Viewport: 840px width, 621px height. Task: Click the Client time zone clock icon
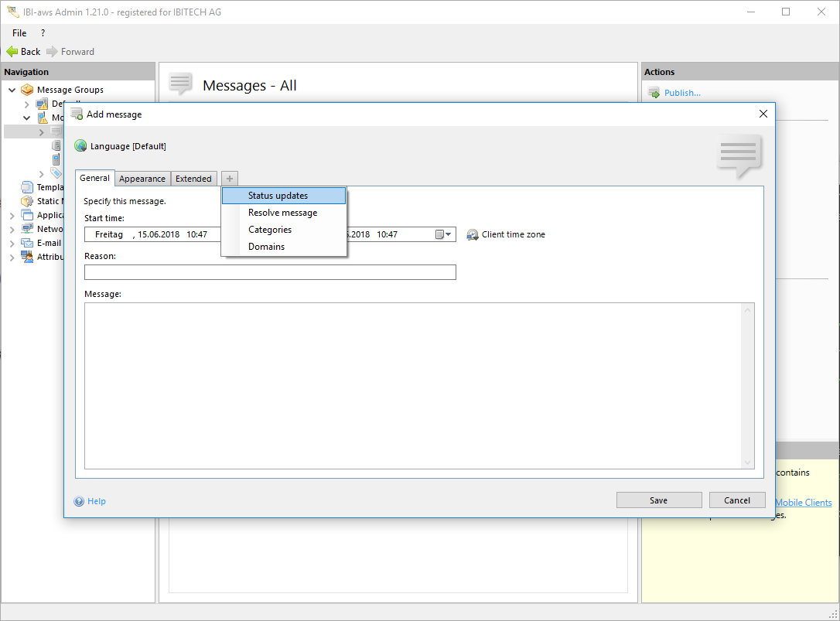pos(473,234)
